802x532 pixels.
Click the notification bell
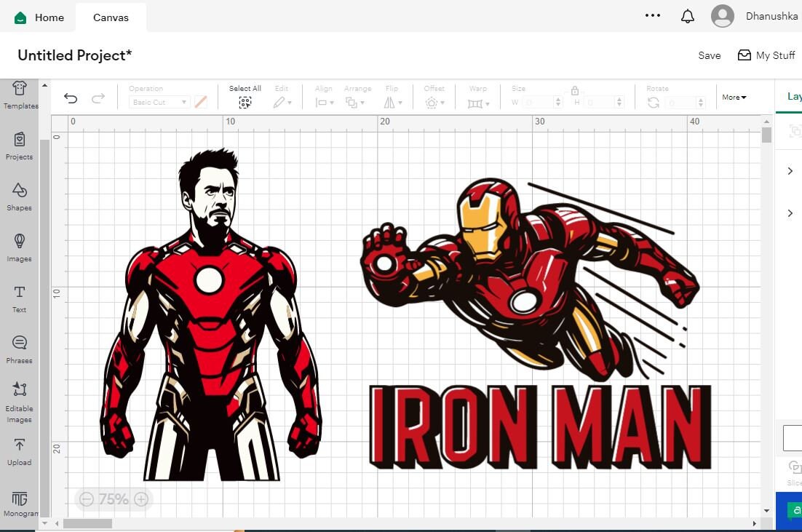687,15
